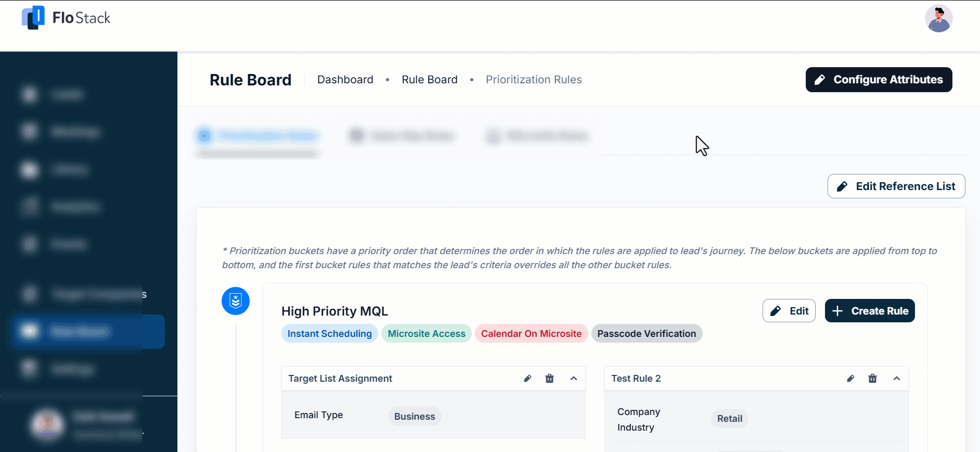Viewport: 980px width, 452px height.
Task: Click the Business email type chip
Action: point(414,417)
